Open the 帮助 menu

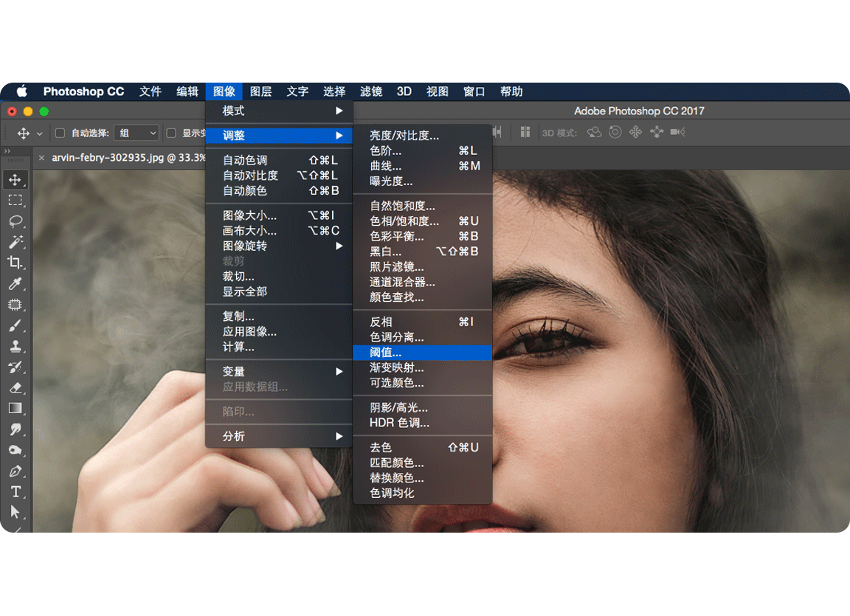511,91
